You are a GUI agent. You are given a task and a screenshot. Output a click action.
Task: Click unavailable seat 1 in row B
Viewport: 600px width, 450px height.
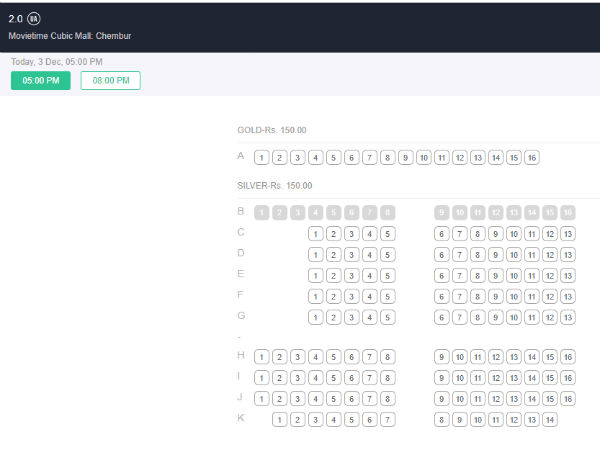[x=261, y=213]
